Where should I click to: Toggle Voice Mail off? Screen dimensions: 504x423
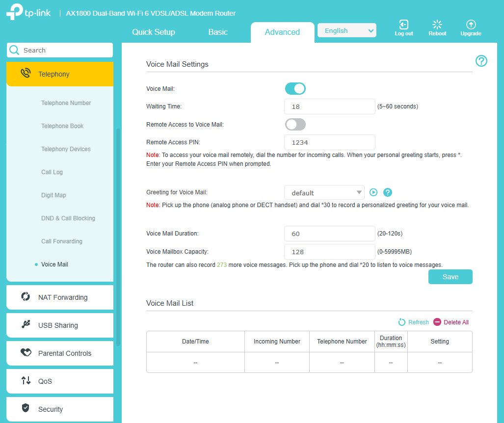[295, 88]
